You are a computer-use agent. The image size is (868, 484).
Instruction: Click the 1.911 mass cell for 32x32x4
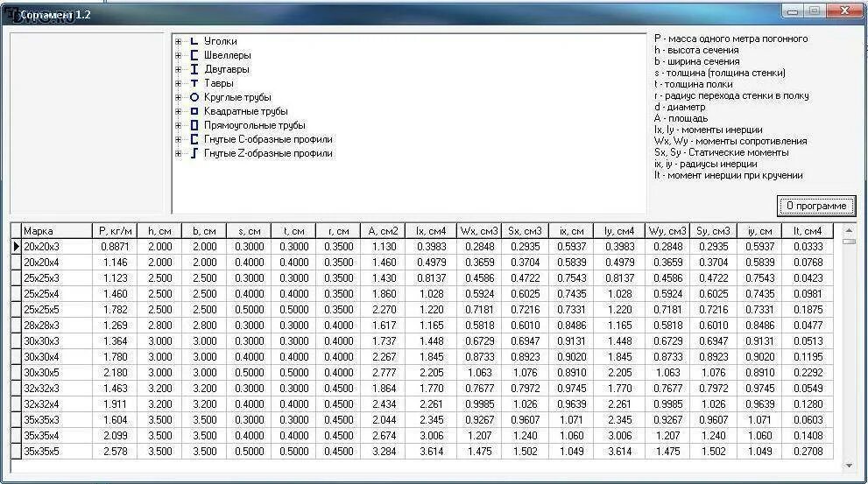pos(115,404)
